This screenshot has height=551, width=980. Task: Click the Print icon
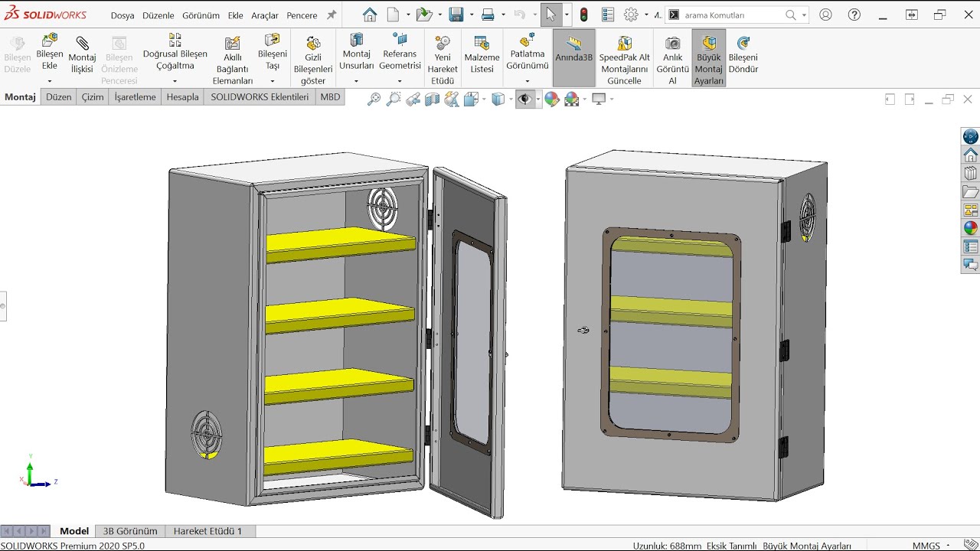click(x=488, y=15)
